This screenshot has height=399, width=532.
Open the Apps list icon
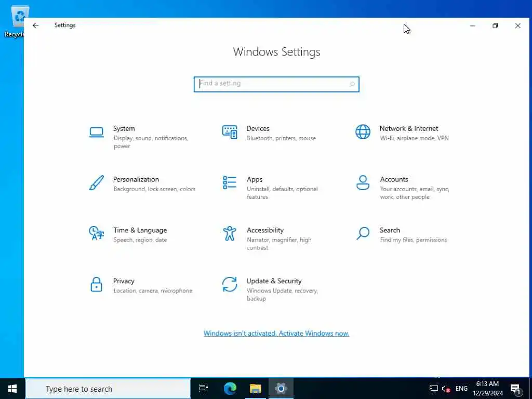tap(230, 182)
